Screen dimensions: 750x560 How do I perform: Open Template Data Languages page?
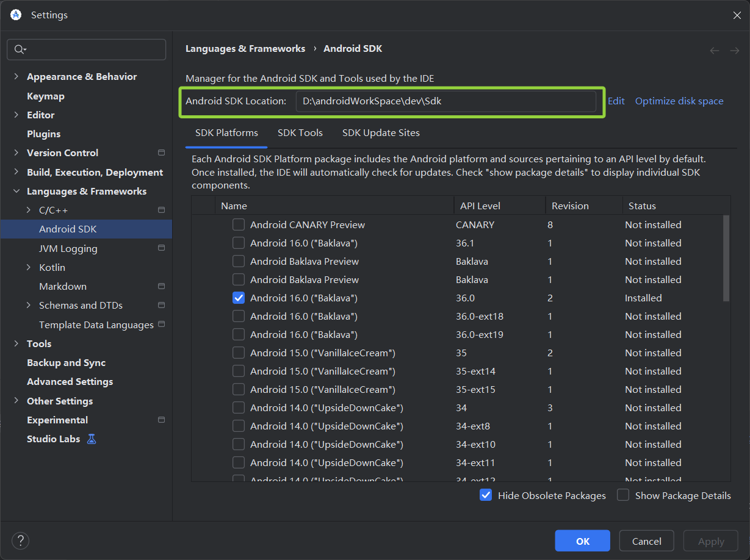[96, 325]
